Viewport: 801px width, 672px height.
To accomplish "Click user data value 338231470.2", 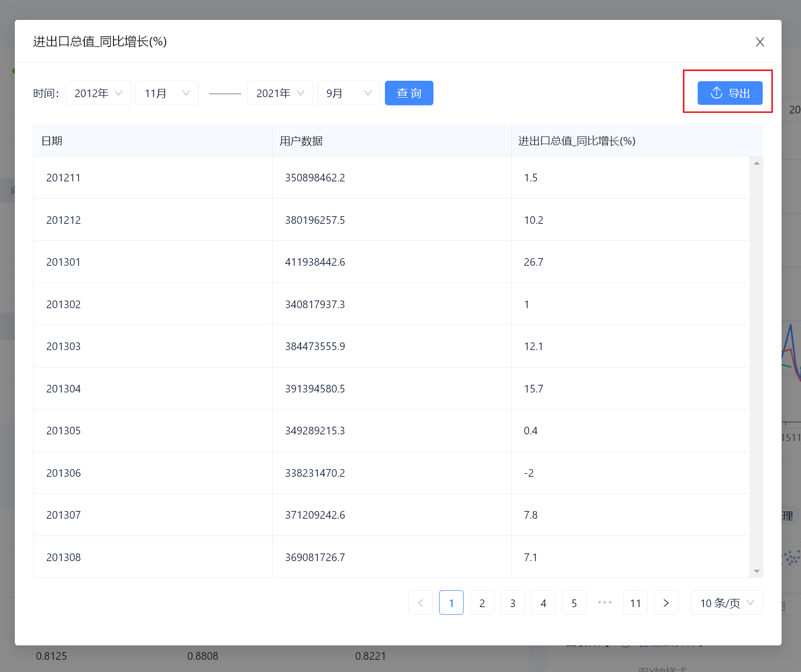I will [315, 473].
